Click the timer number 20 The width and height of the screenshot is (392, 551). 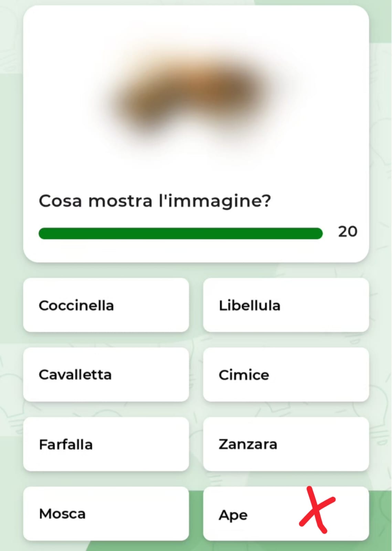(348, 231)
